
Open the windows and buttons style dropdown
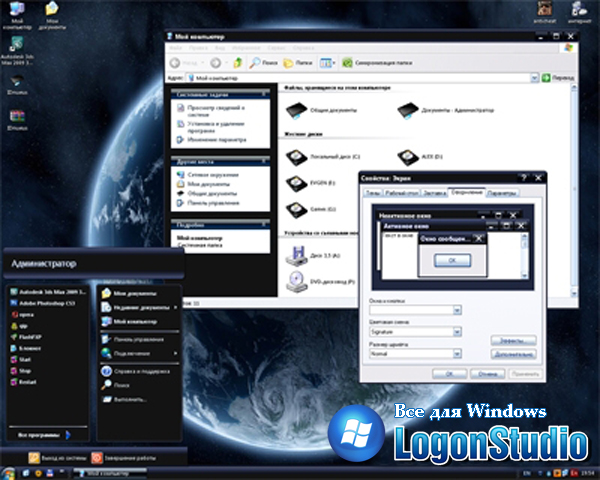click(457, 310)
